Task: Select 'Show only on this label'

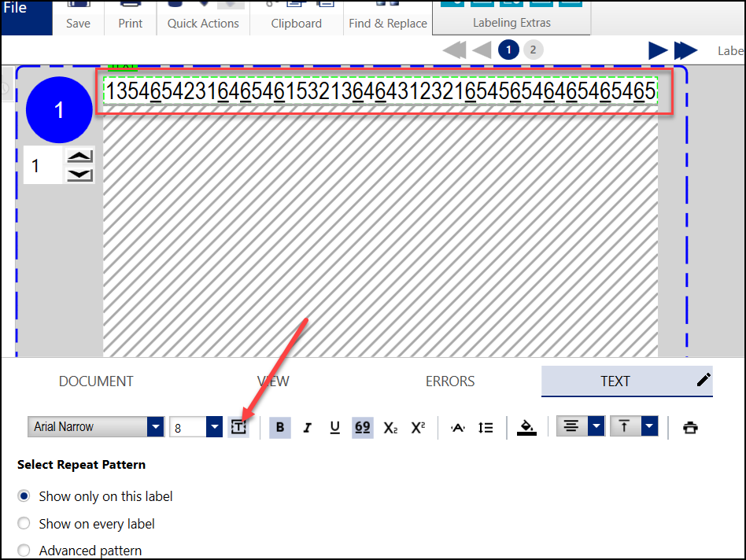Action: pyautogui.click(x=24, y=496)
